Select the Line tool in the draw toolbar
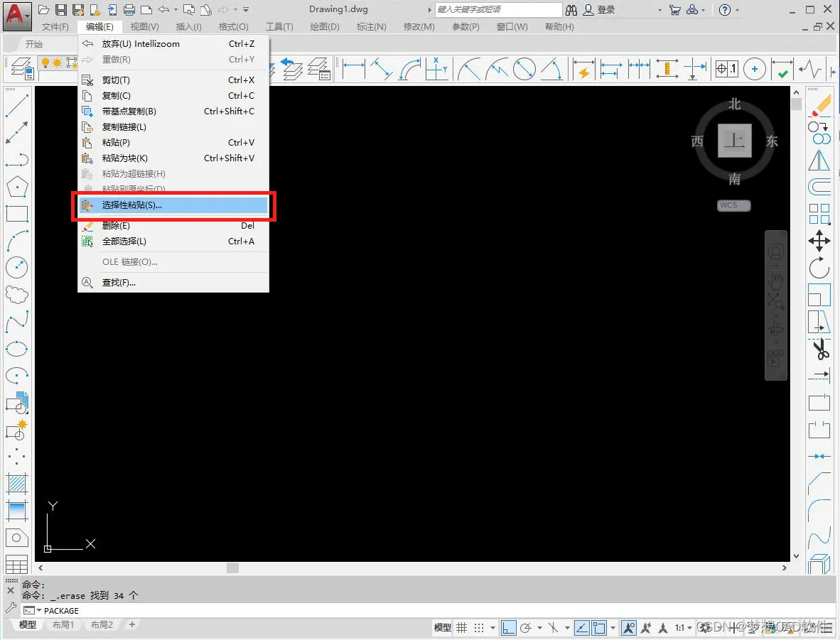The height and width of the screenshot is (640, 840). 16,105
